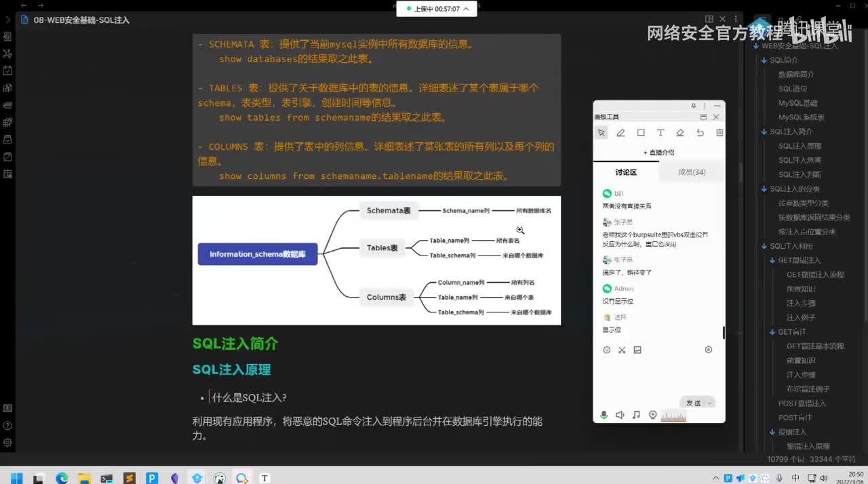Viewport: 868px width, 484px height.
Task: Select the rectangle shape tool
Action: pyautogui.click(x=640, y=133)
